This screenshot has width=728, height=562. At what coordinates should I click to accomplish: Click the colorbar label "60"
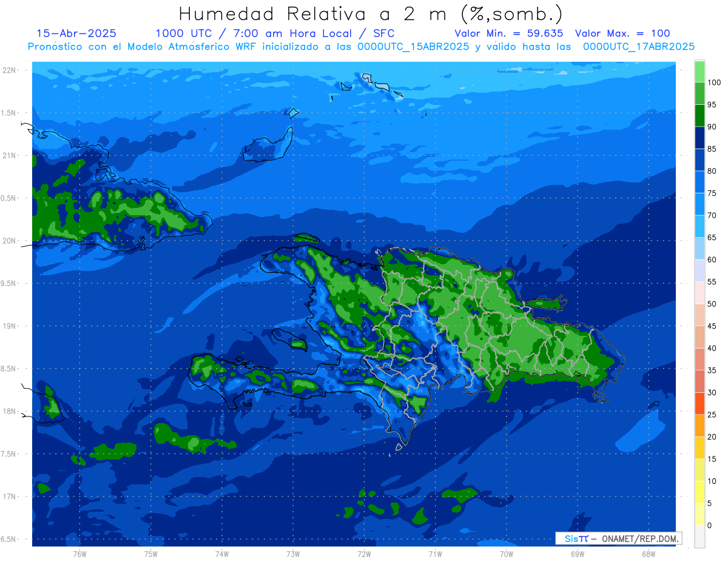[x=712, y=259]
